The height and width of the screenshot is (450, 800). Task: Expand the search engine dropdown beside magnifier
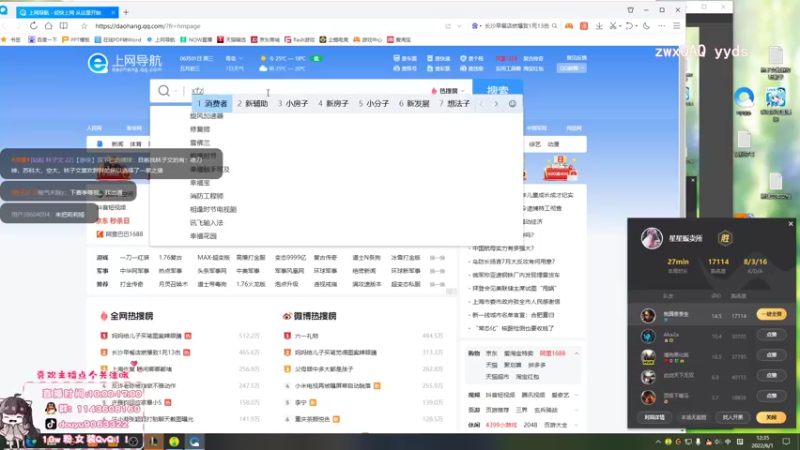point(176,91)
